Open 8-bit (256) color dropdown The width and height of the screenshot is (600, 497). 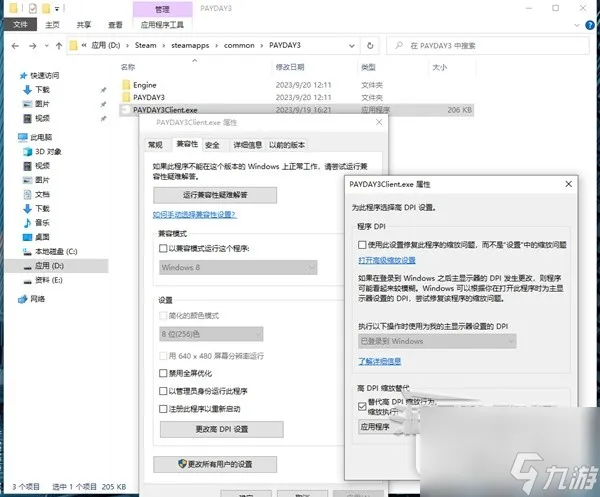pos(211,334)
